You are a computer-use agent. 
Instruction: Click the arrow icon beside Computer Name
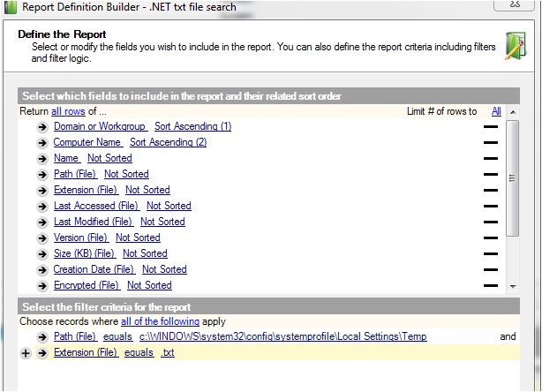click(x=42, y=143)
